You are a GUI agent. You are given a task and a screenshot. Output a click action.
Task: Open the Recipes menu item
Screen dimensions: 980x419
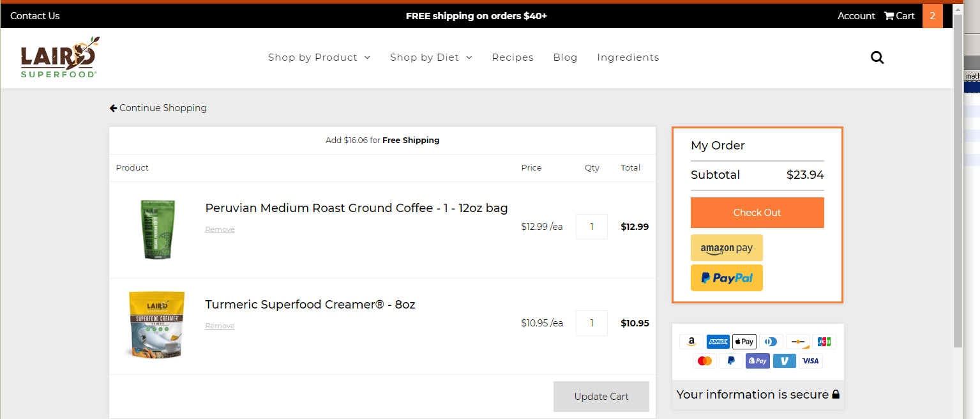pyautogui.click(x=513, y=57)
